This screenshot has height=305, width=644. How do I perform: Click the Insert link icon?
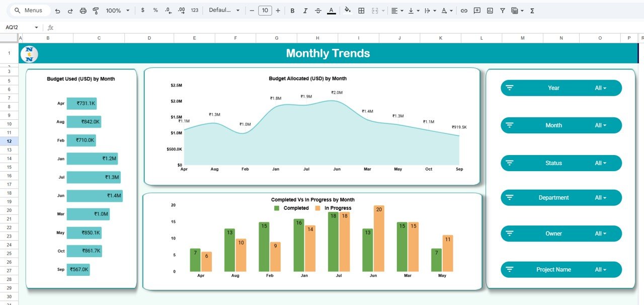click(464, 11)
